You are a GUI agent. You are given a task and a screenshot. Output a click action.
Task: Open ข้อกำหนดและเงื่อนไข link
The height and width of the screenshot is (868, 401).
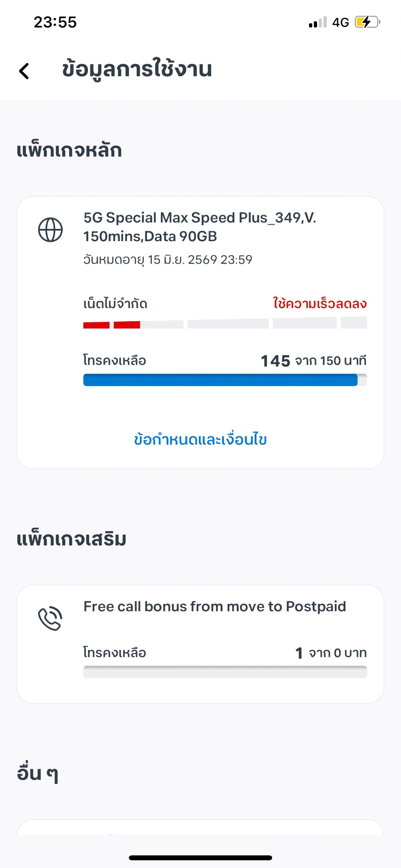pos(200,440)
